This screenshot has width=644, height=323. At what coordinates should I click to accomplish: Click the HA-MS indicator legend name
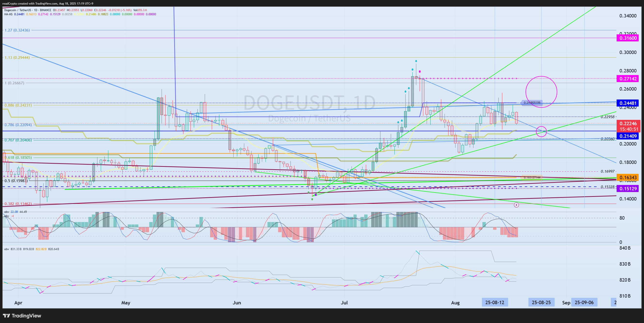click(8, 14)
